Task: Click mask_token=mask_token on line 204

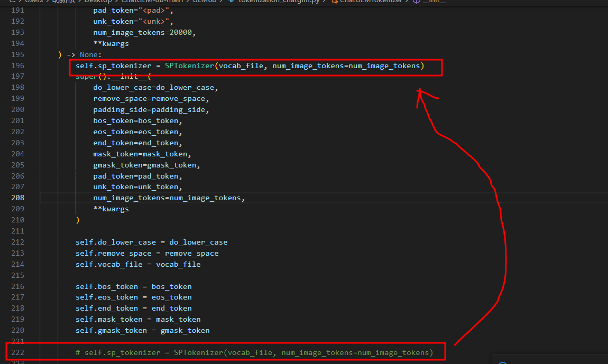Action: (140, 154)
